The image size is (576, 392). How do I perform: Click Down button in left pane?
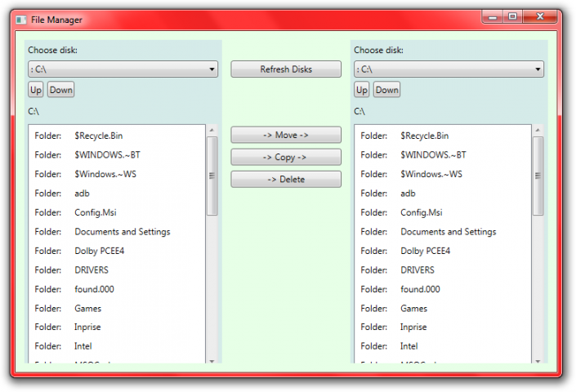point(60,90)
